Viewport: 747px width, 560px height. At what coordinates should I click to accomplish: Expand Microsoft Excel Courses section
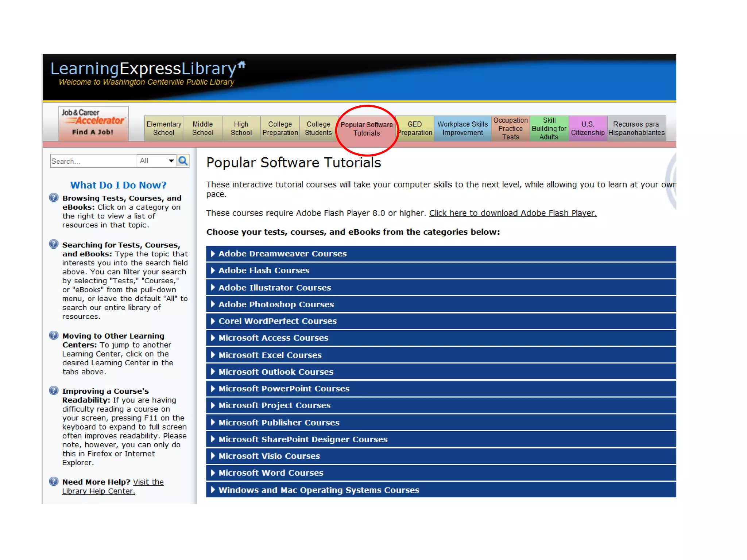point(270,355)
